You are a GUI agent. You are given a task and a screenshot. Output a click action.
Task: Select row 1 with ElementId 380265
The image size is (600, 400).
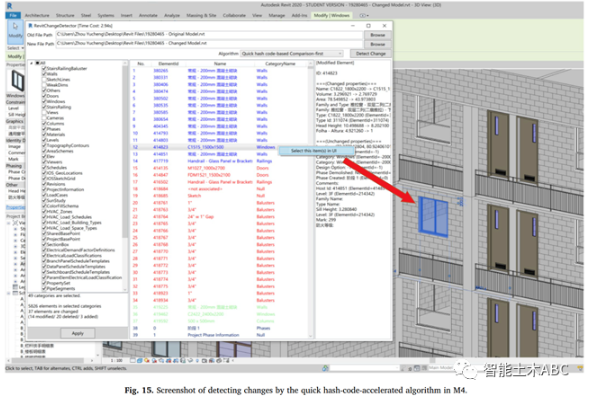click(x=219, y=70)
